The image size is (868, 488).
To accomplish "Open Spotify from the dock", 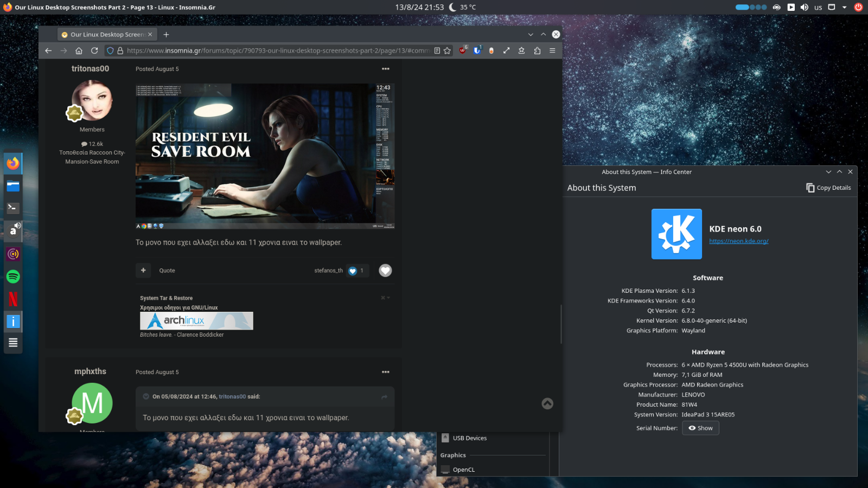I will tap(13, 277).
